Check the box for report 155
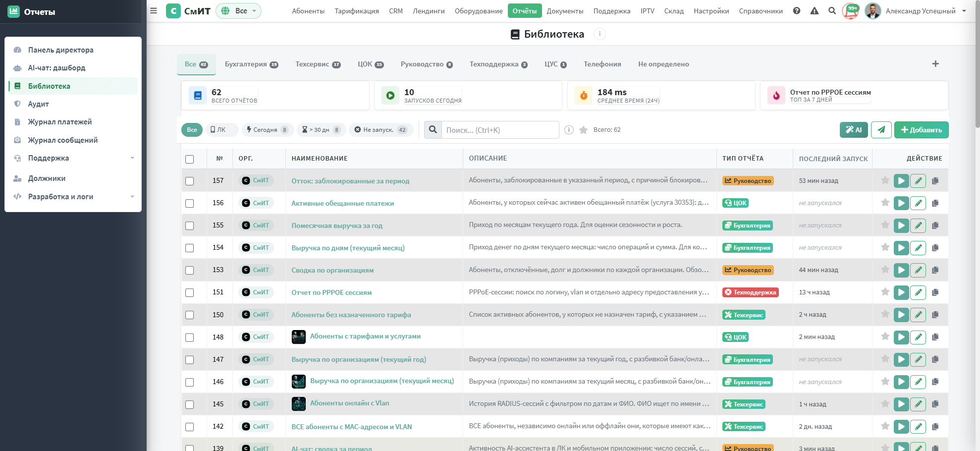 189,225
